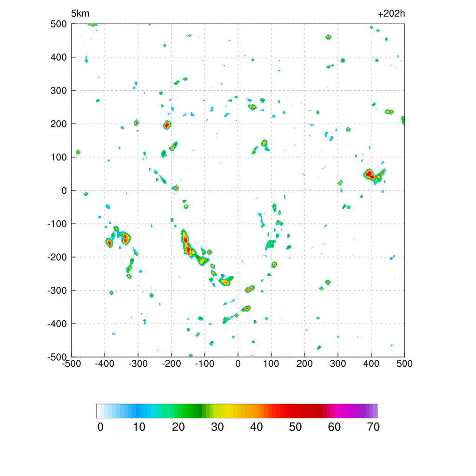Select the y-axis tick label 0
The height and width of the screenshot is (476, 476).
[64, 191]
